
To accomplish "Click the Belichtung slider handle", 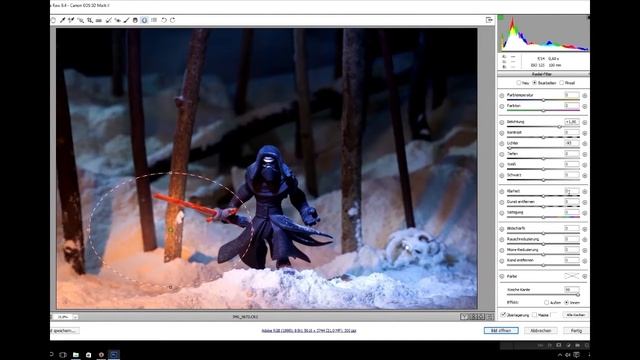I will point(560,127).
